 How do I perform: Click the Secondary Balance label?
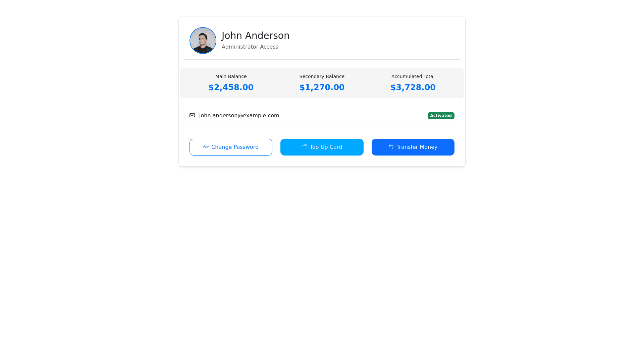322,76
